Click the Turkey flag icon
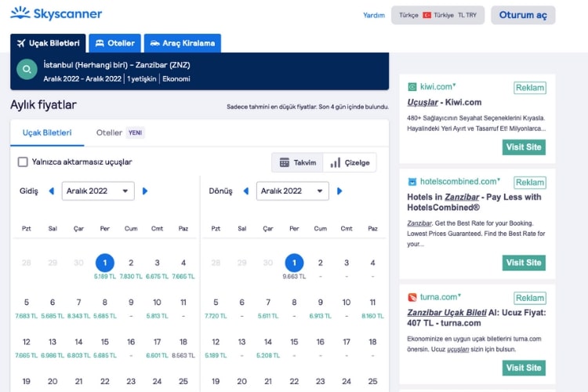Screen dimensions: 588x392 coord(426,15)
